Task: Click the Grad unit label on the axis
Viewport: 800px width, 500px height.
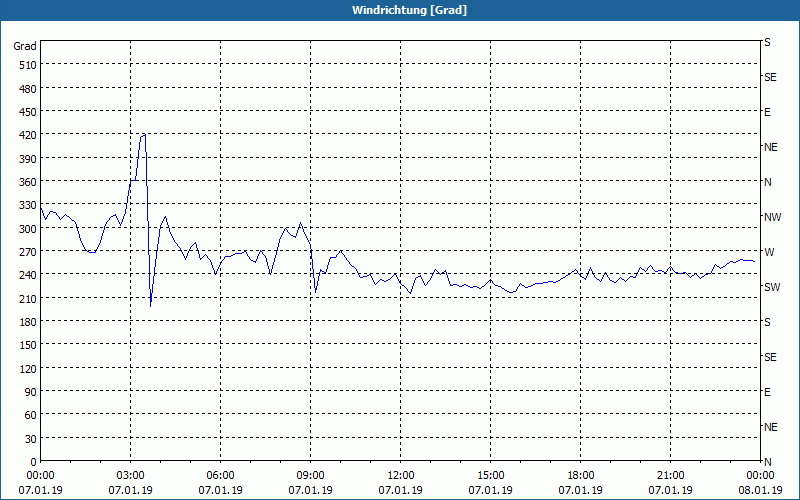Action: coord(25,46)
